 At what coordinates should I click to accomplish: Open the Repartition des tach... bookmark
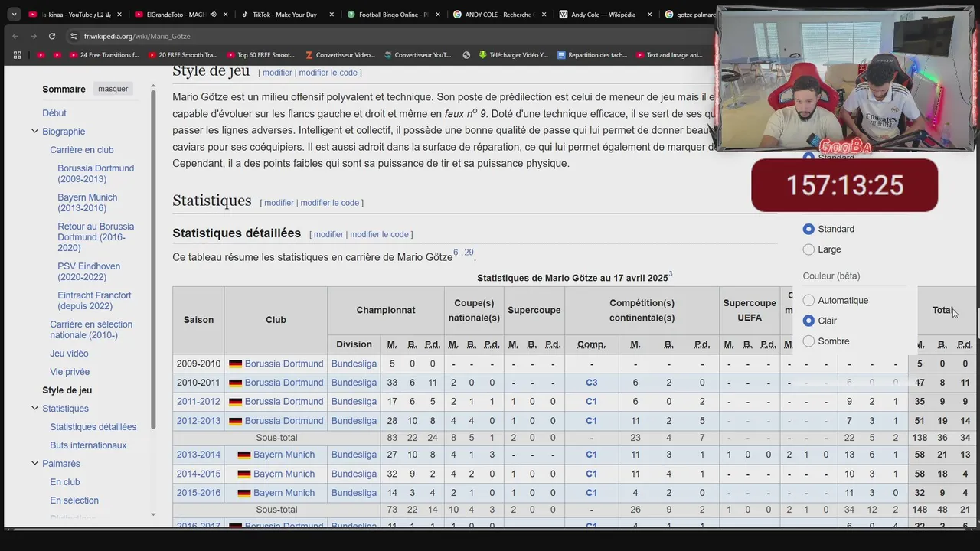tap(593, 55)
